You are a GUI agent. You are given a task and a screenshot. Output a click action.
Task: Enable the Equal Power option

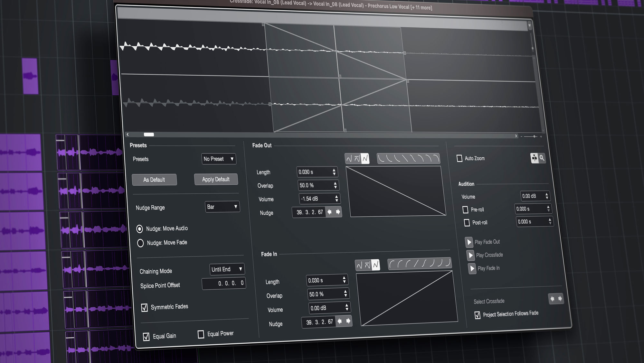coord(201,334)
